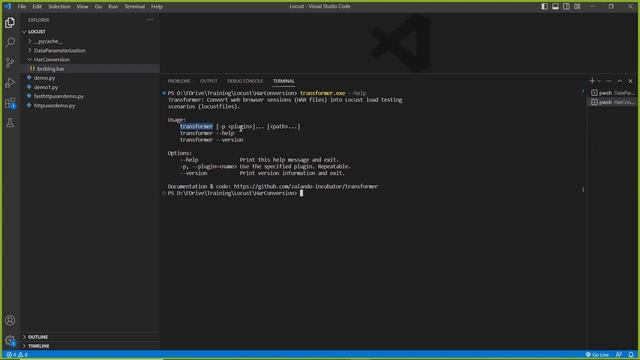Click the highlighted 'transformer' word in usage
Screen dimensions: 640x360
[196, 127]
